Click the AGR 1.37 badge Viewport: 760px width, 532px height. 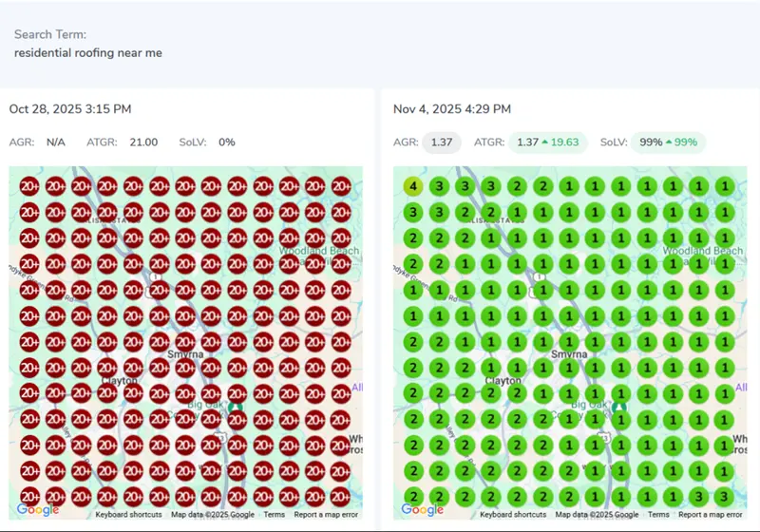click(x=442, y=142)
